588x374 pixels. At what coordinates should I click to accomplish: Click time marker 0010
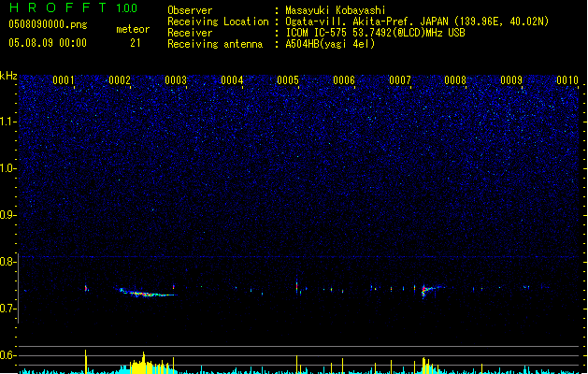567,80
